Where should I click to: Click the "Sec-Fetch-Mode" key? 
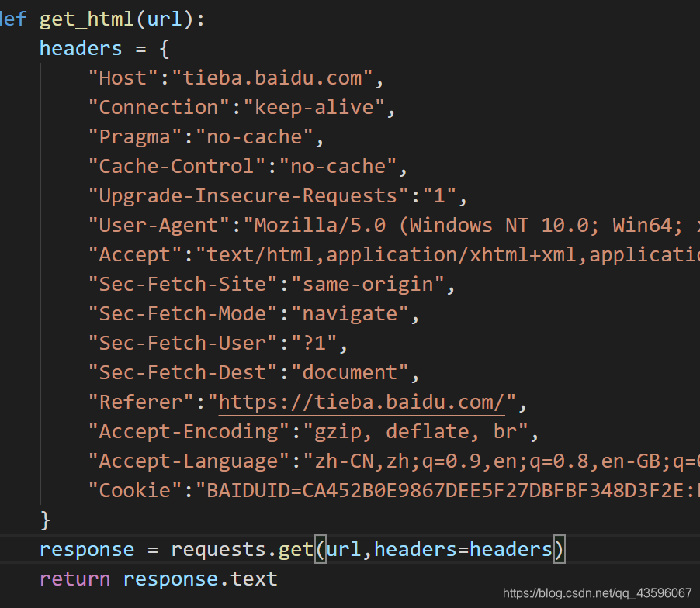[182, 313]
